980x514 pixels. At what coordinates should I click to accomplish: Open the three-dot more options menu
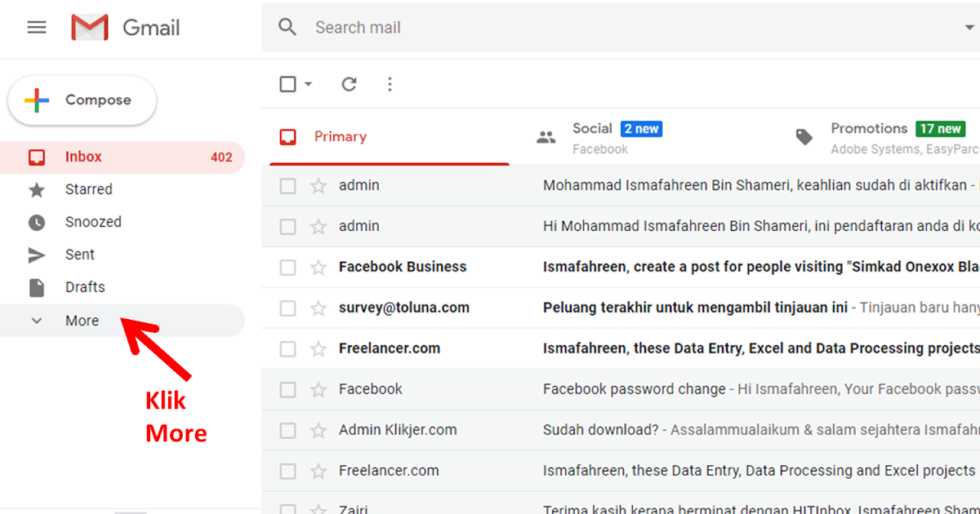(390, 84)
